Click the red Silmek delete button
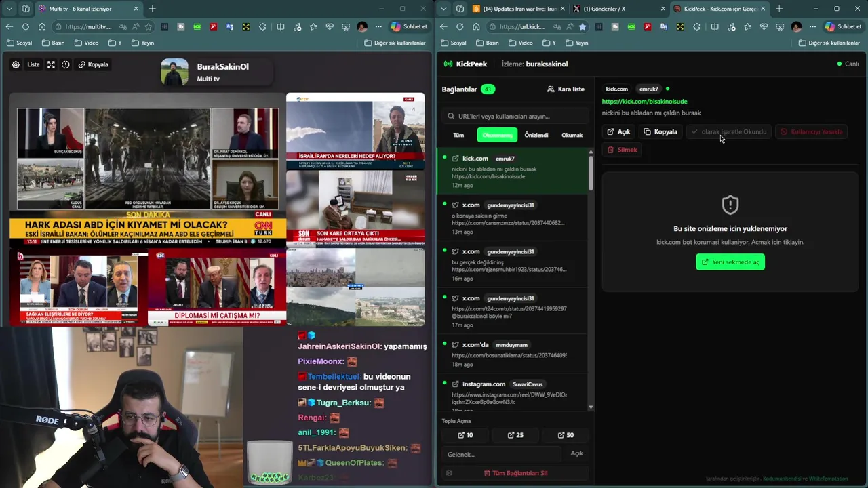 [x=622, y=150]
